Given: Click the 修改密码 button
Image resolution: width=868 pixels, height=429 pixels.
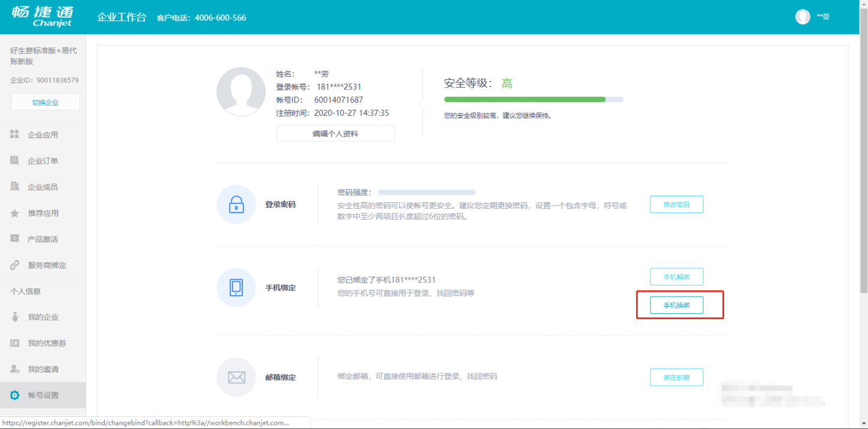Looking at the screenshot, I should (677, 205).
